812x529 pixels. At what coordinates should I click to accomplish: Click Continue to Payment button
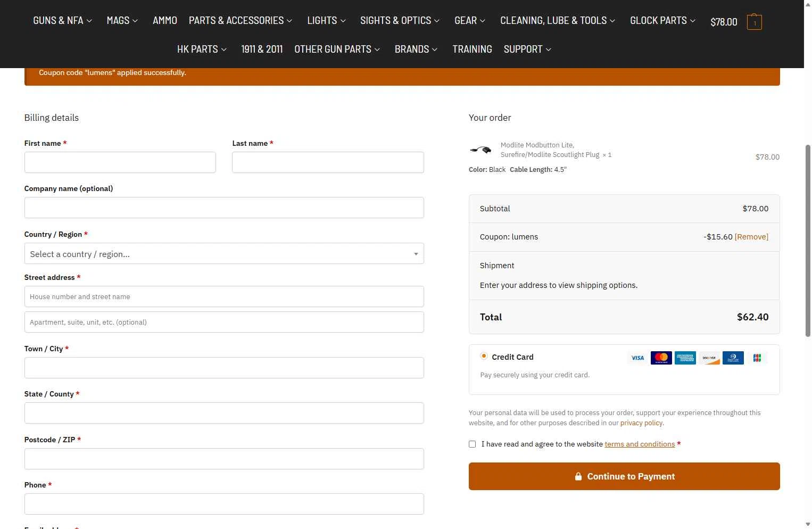point(624,476)
